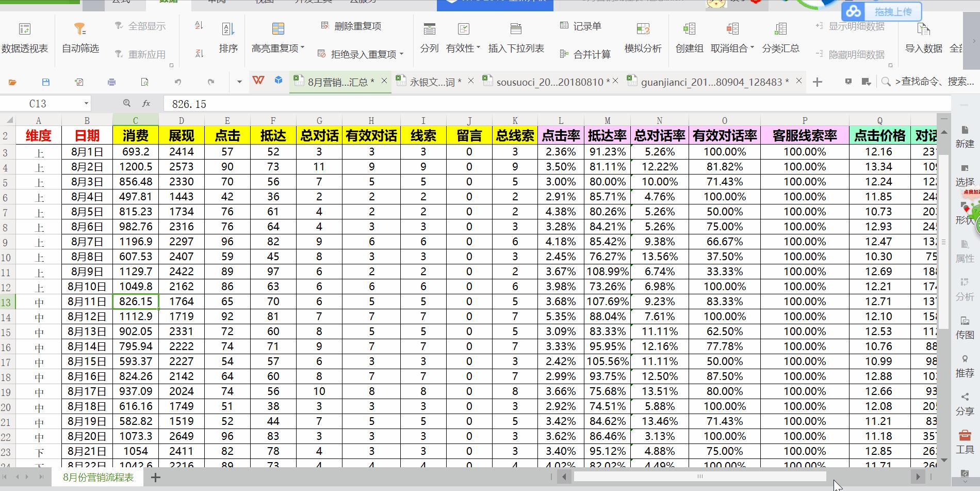Enable 自动筛选 AutoFilter

[x=80, y=36]
